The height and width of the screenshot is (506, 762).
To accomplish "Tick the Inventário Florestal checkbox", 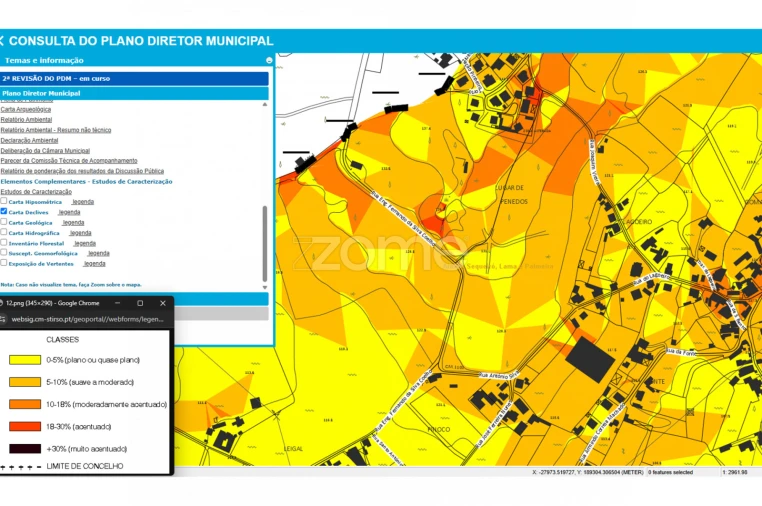I will click(x=4, y=243).
